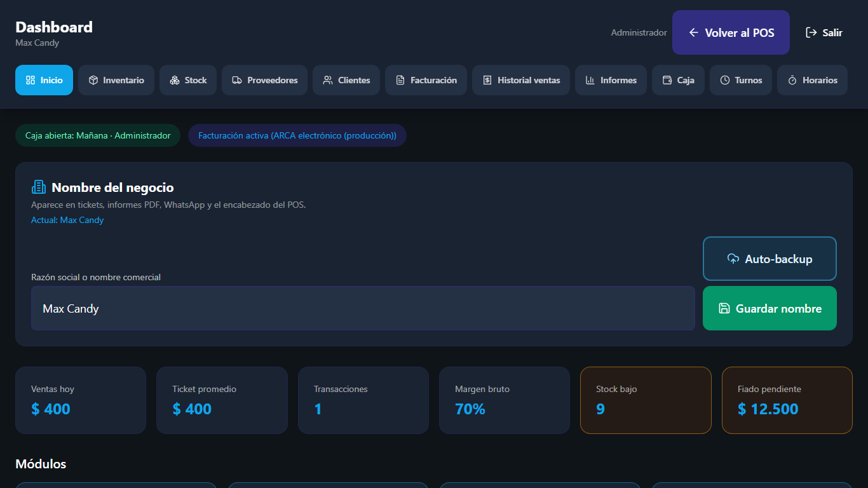The width and height of the screenshot is (868, 488).
Task: Click the truck icon beside Proveedores
Action: (x=237, y=80)
